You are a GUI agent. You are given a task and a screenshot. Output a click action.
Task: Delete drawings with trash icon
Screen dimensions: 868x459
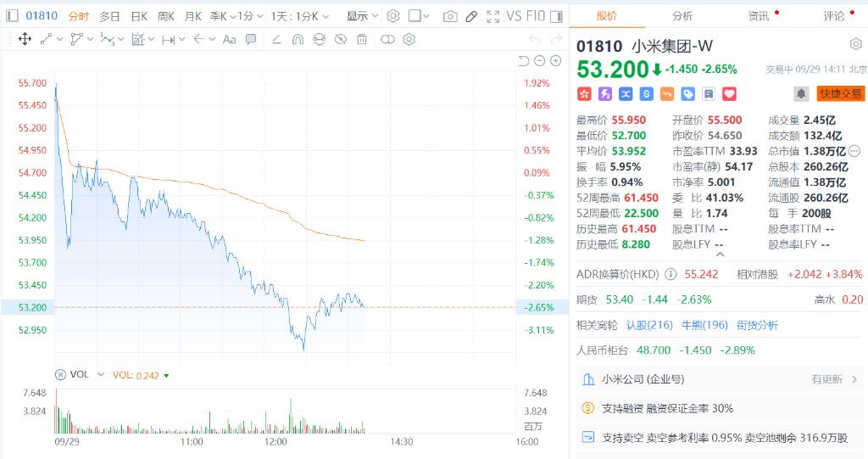point(361,39)
